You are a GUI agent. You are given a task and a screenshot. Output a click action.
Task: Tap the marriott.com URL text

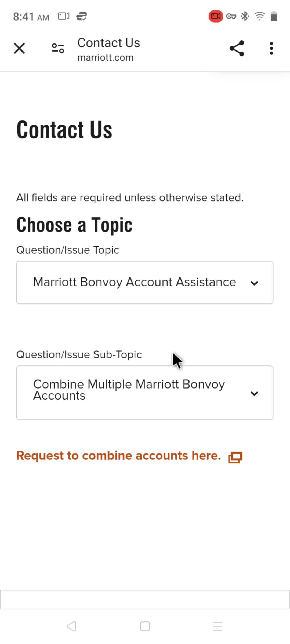106,58
